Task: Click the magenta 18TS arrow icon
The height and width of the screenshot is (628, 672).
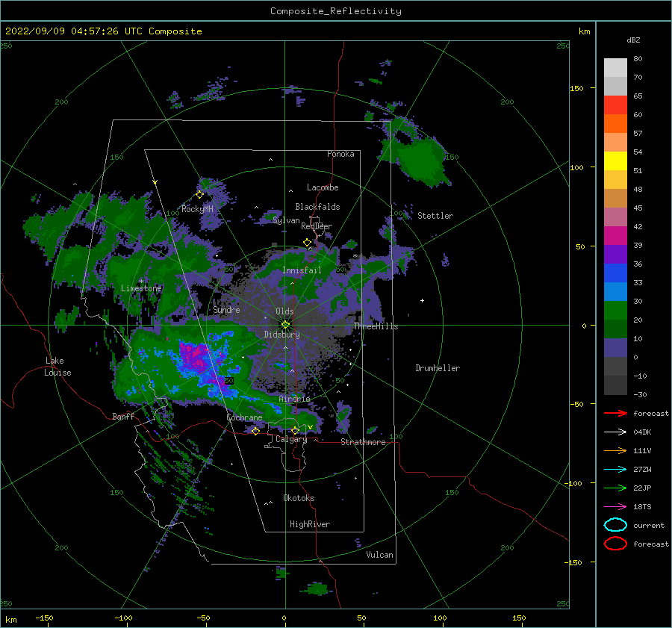Action: pos(615,507)
